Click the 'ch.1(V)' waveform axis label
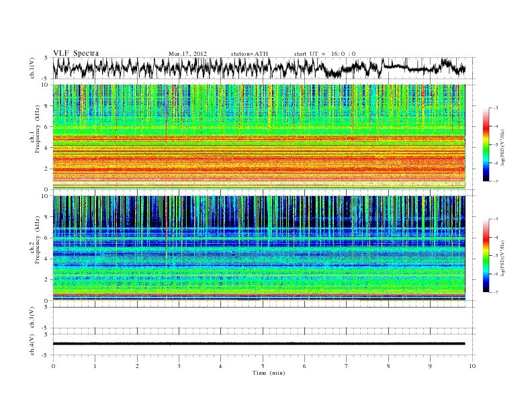This screenshot has height=411, width=532. click(x=32, y=68)
